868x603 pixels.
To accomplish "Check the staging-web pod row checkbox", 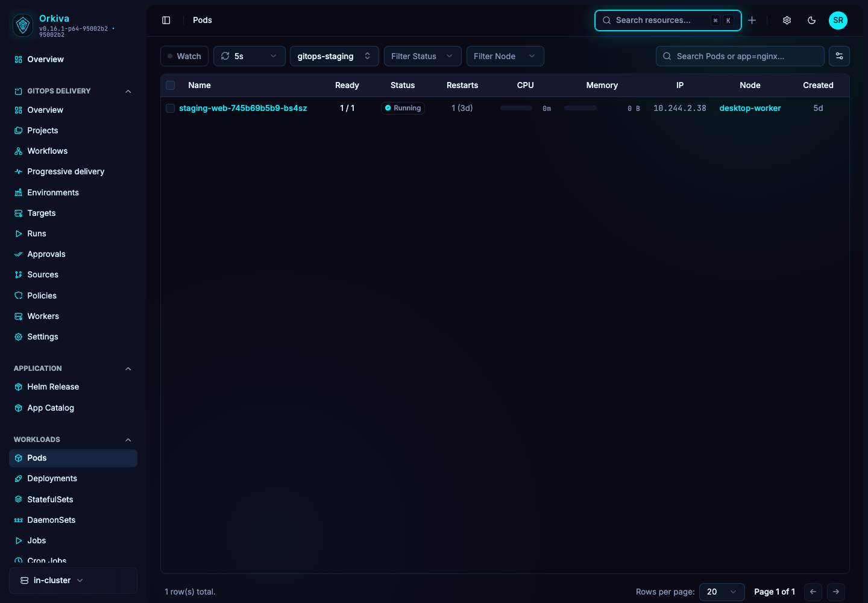I will [x=171, y=109].
